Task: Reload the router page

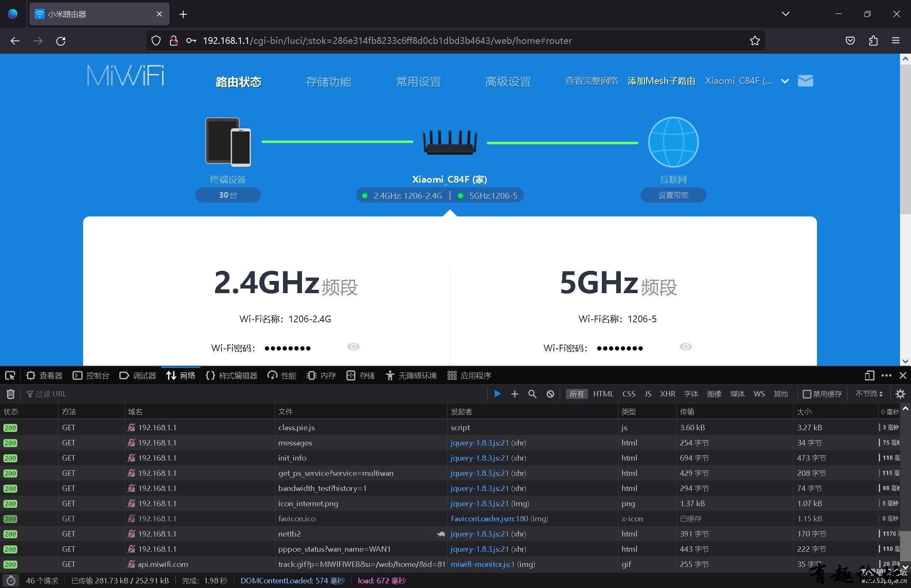Action: pos(61,41)
